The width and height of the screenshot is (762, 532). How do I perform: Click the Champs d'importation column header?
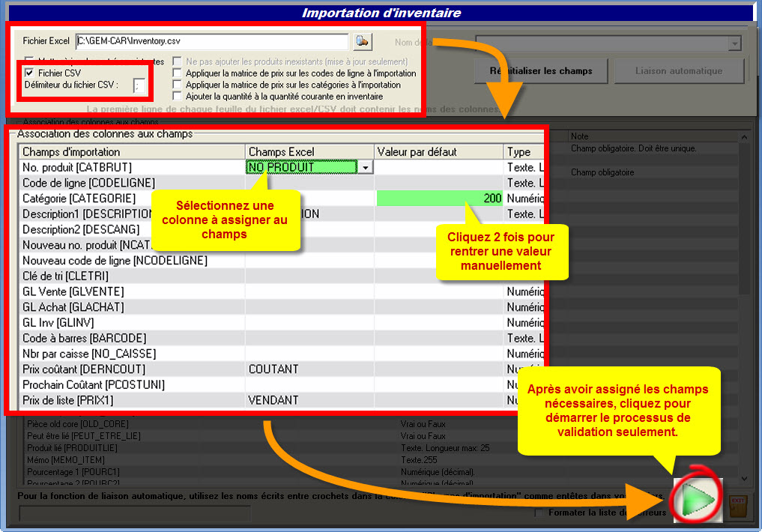(132, 152)
